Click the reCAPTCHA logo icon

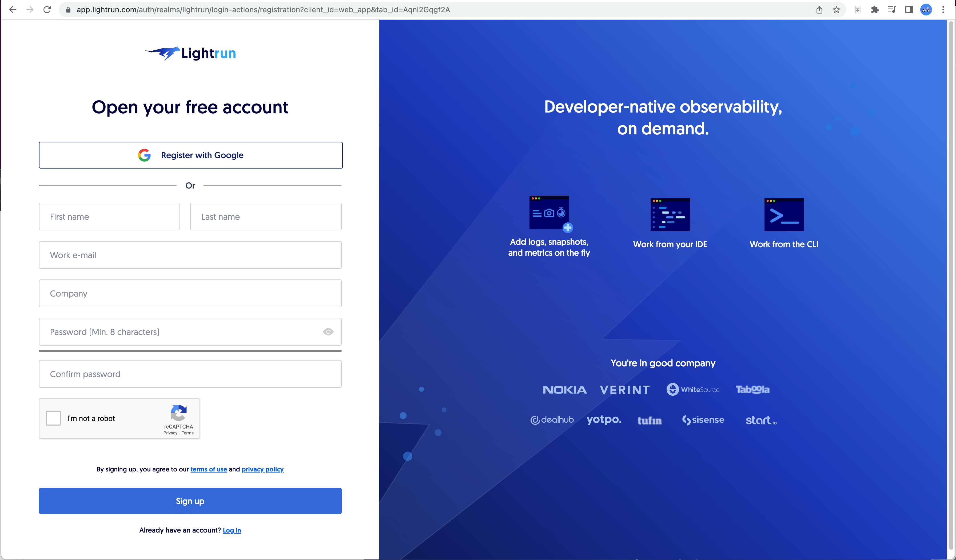point(178,413)
